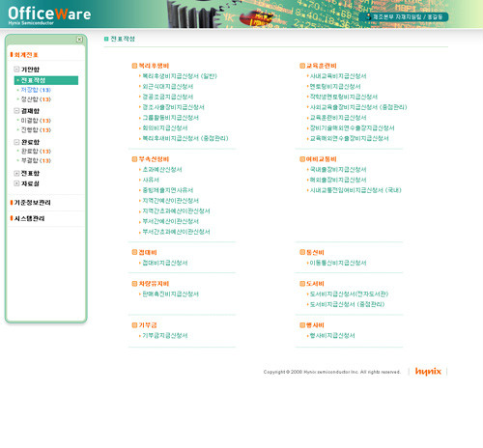
Task: Open 이동통신비지급신청서 form link
Action: point(338,263)
